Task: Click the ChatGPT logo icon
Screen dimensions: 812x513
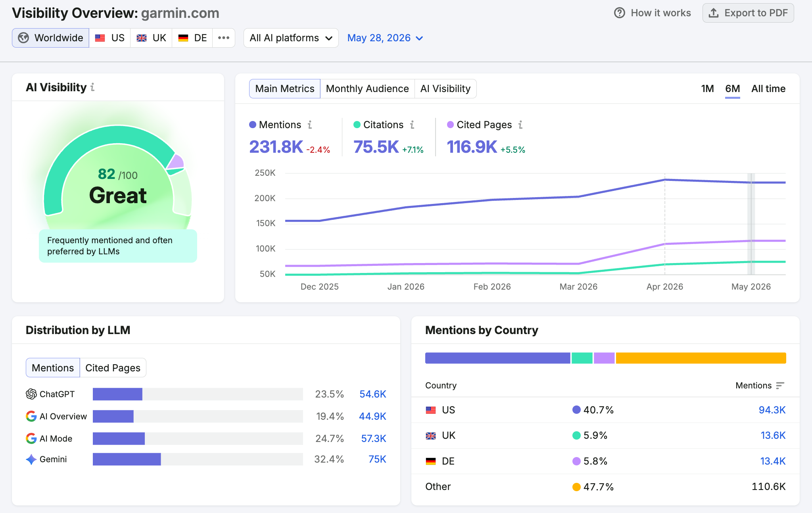Action: pos(31,394)
